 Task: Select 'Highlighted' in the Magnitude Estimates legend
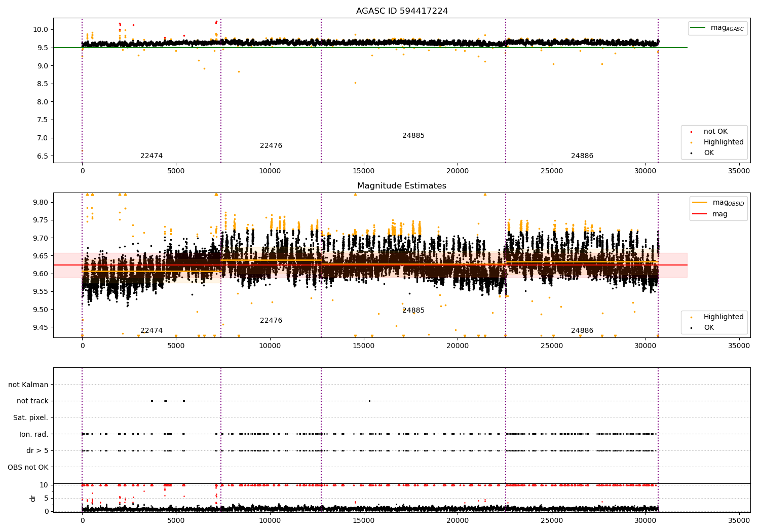tap(724, 317)
